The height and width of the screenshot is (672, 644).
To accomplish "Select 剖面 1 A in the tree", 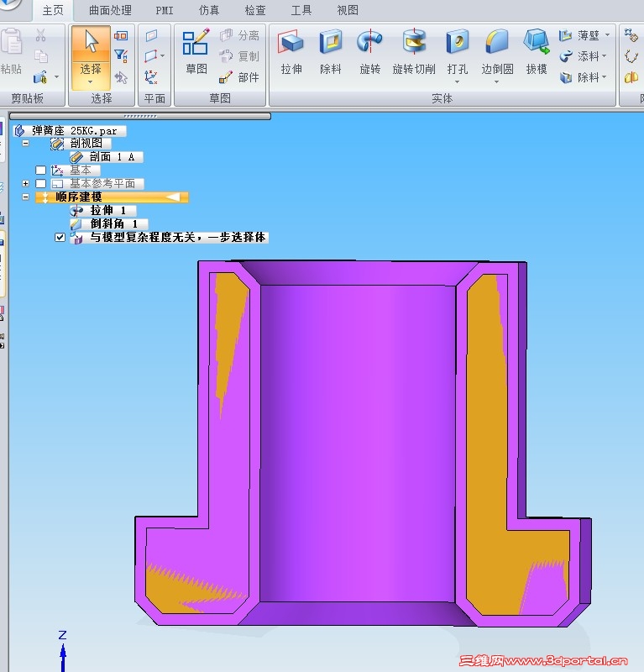I will point(107,157).
